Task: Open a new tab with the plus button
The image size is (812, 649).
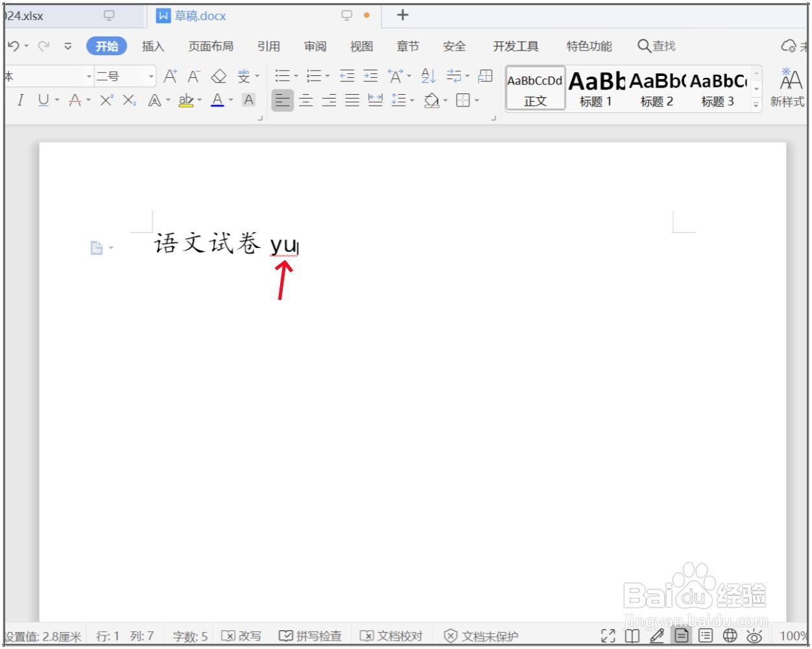Action: click(x=402, y=15)
